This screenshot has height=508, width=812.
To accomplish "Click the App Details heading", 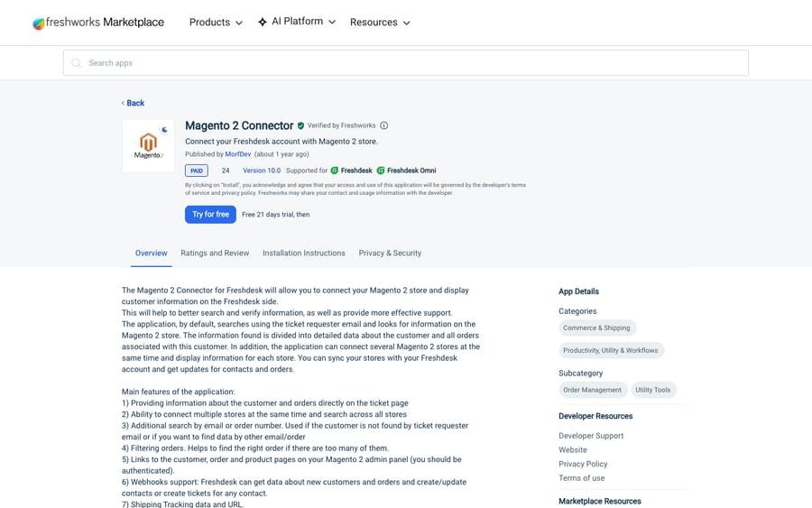I will tap(578, 291).
